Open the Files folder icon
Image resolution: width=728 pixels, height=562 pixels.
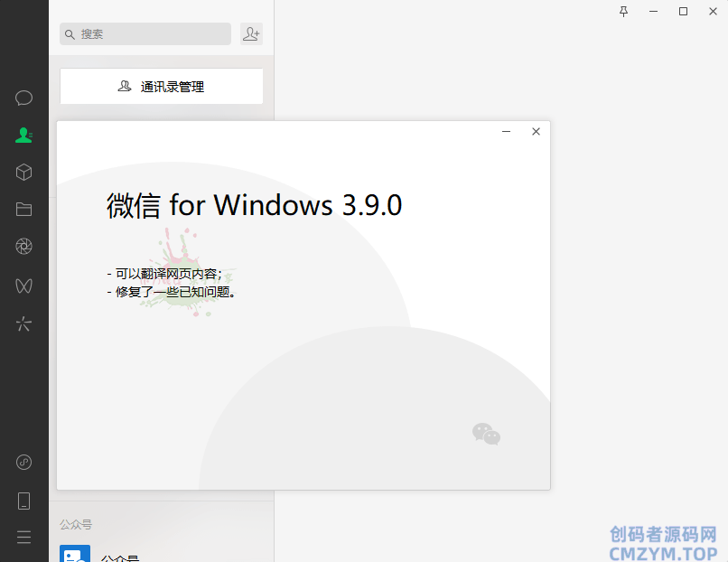[23, 210]
